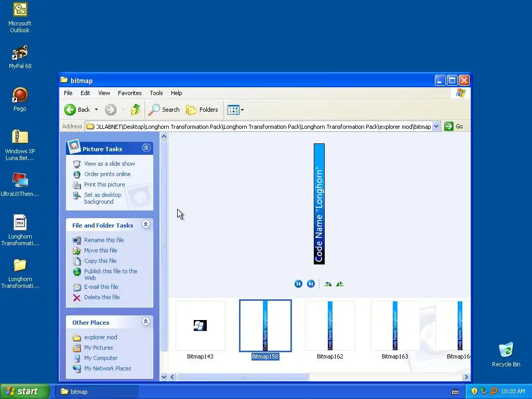The image size is (532, 399).
Task: Click the MyPal 68 desktop icon
Action: [x=20, y=52]
